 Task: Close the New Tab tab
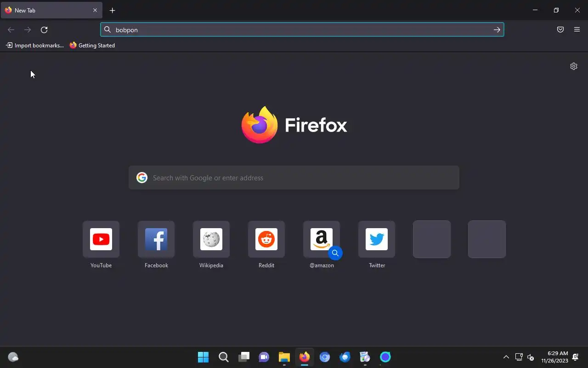point(95,10)
